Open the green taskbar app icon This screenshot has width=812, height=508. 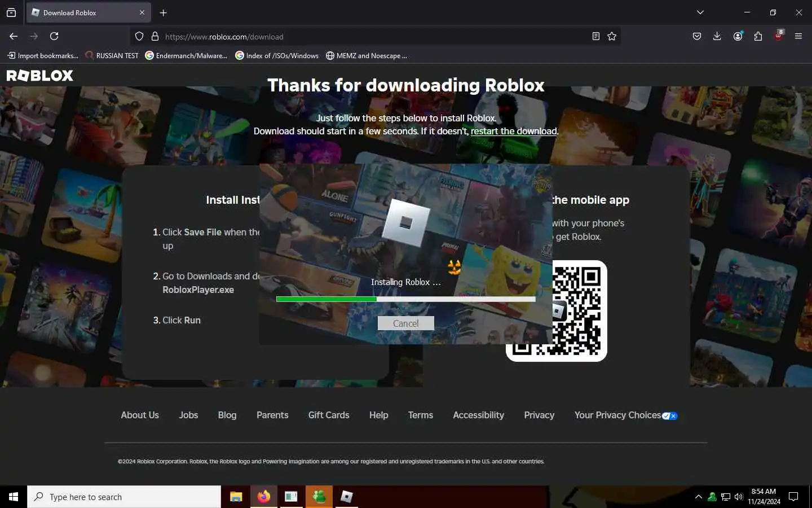click(319, 497)
